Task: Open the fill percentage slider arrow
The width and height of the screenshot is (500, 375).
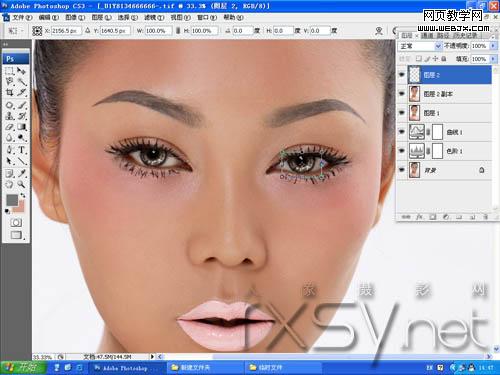Action: [493, 59]
